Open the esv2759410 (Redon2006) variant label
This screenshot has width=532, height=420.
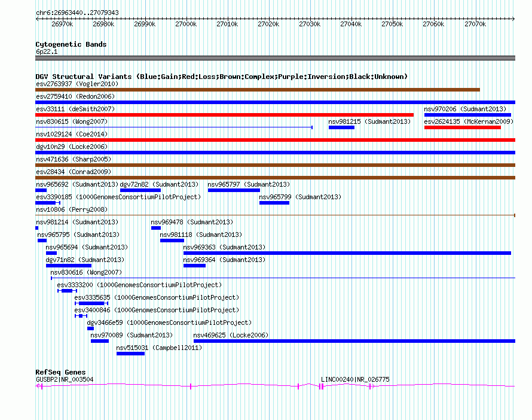click(75, 96)
